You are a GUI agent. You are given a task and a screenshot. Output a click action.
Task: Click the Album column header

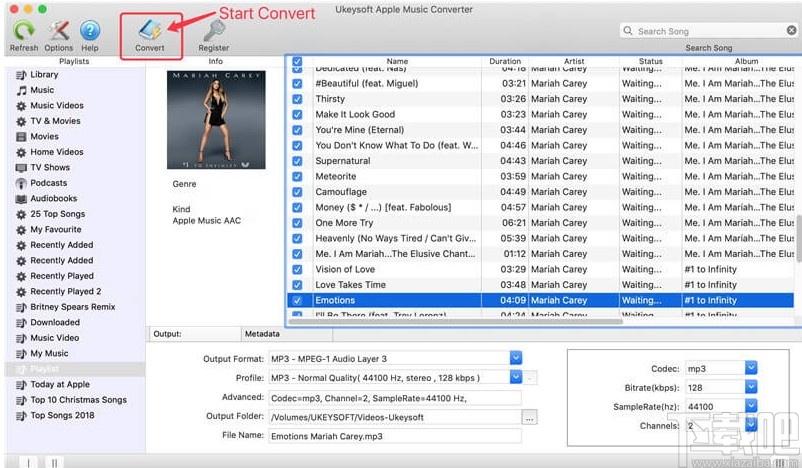pyautogui.click(x=746, y=61)
